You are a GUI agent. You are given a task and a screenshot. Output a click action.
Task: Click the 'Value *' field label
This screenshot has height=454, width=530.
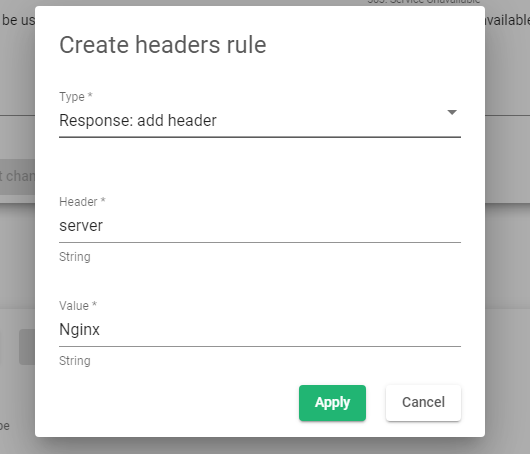[78, 306]
